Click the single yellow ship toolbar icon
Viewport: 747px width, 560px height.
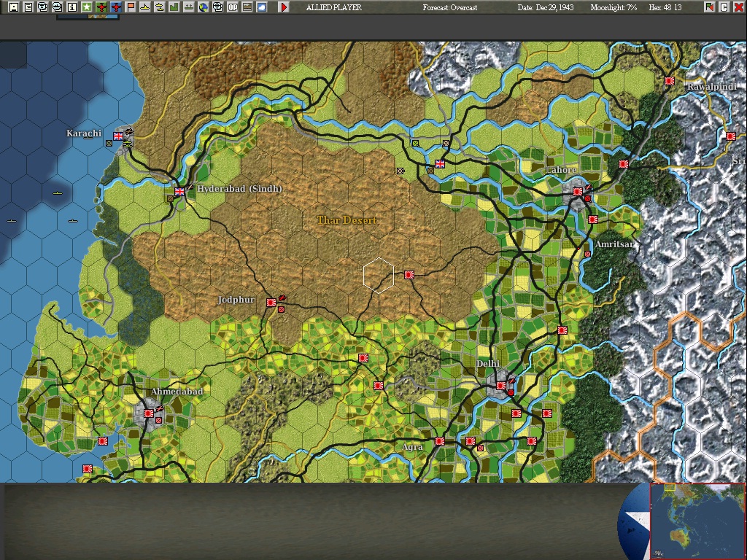click(145, 7)
